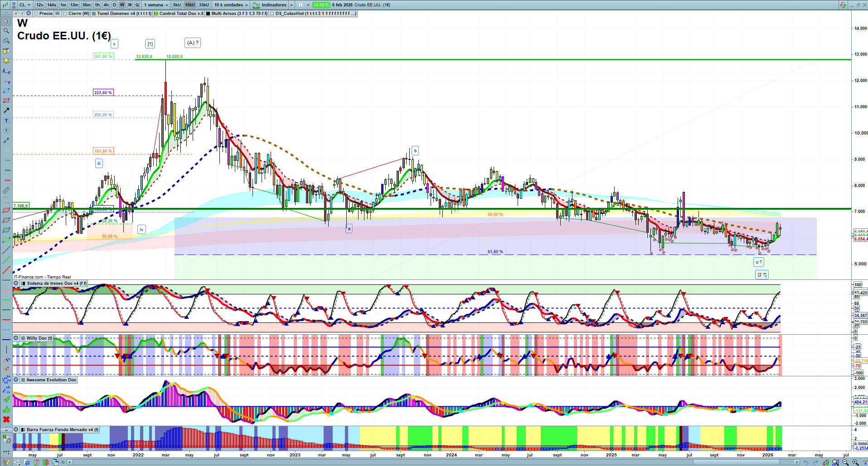Screen dimensions: 868x466
Task: Toggle the DS_CotasHist indicator checkbox
Action: click(272, 14)
